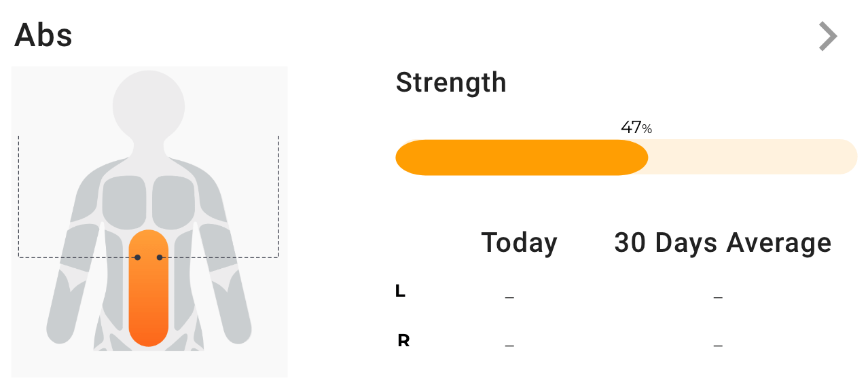
Task: Select the left sensor dot on the abs
Action: pos(137,257)
